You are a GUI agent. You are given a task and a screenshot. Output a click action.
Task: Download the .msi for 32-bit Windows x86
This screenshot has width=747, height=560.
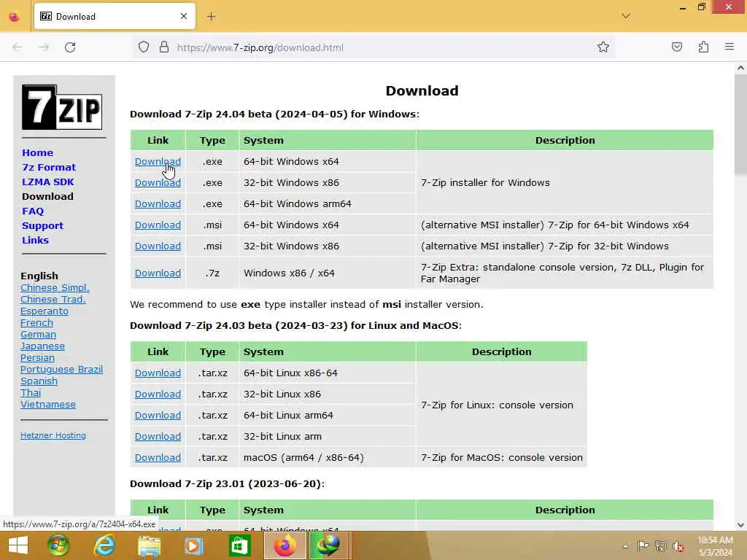point(158,246)
